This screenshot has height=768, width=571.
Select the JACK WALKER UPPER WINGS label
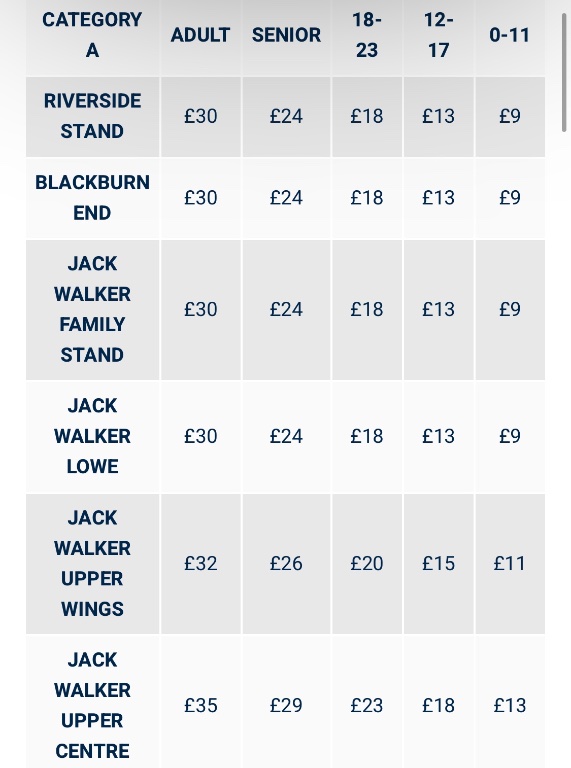pyautogui.click(x=92, y=564)
